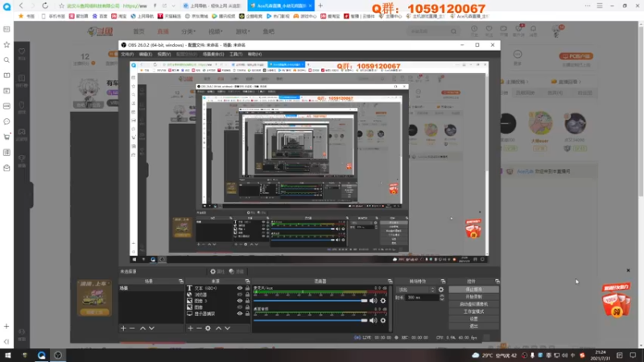Open the favorites star in browser sidebar

[6, 44]
